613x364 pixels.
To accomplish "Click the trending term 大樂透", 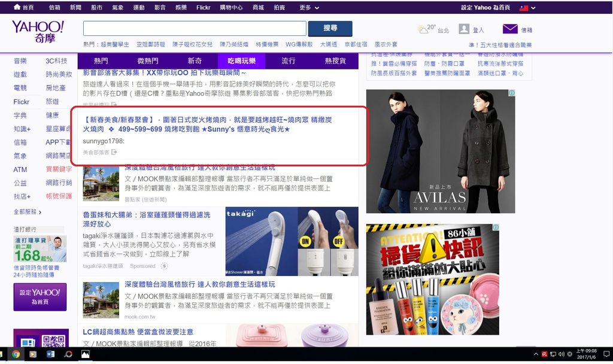I will (329, 44).
